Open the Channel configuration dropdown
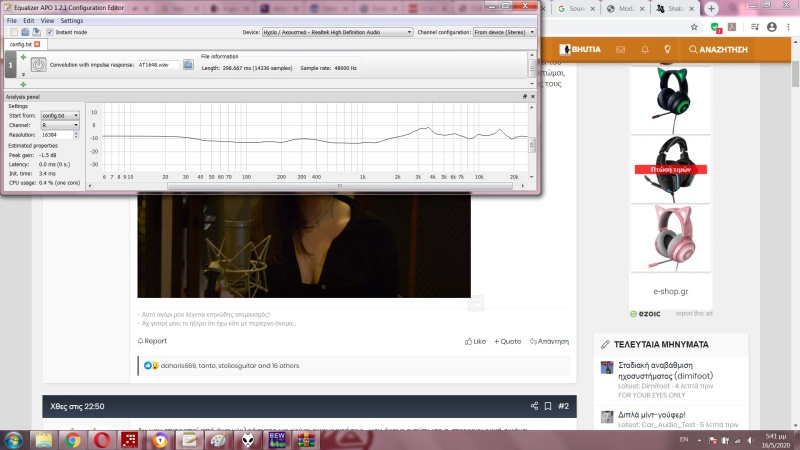 pos(504,32)
